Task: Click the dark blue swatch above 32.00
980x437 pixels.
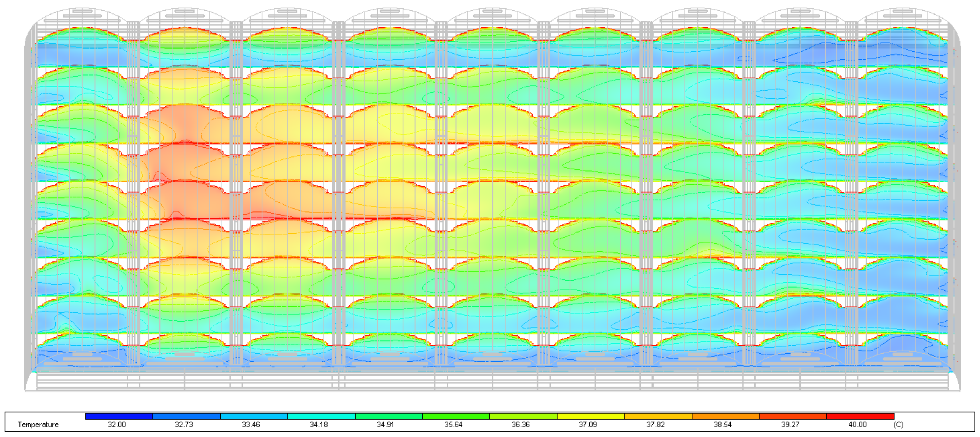Action: pyautogui.click(x=119, y=416)
